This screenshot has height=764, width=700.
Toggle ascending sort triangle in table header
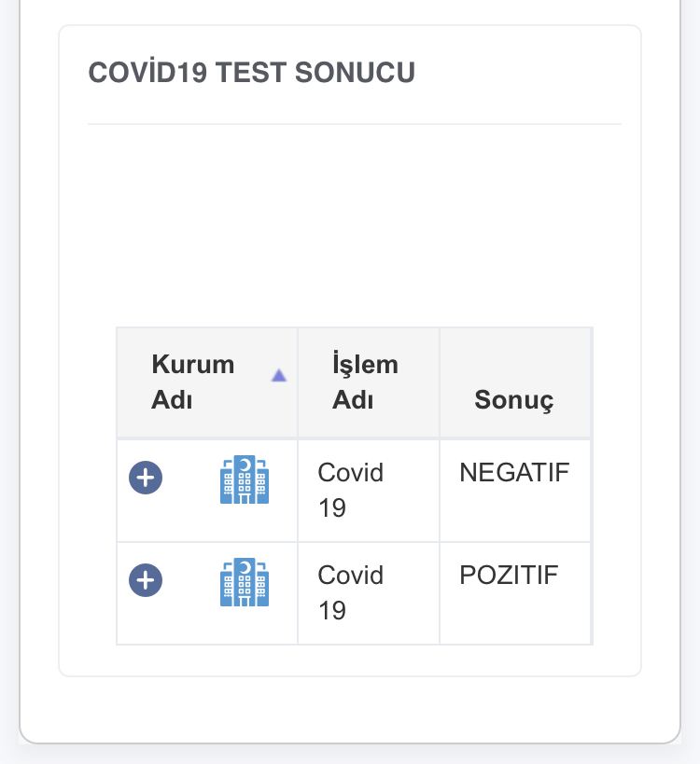[x=279, y=376]
